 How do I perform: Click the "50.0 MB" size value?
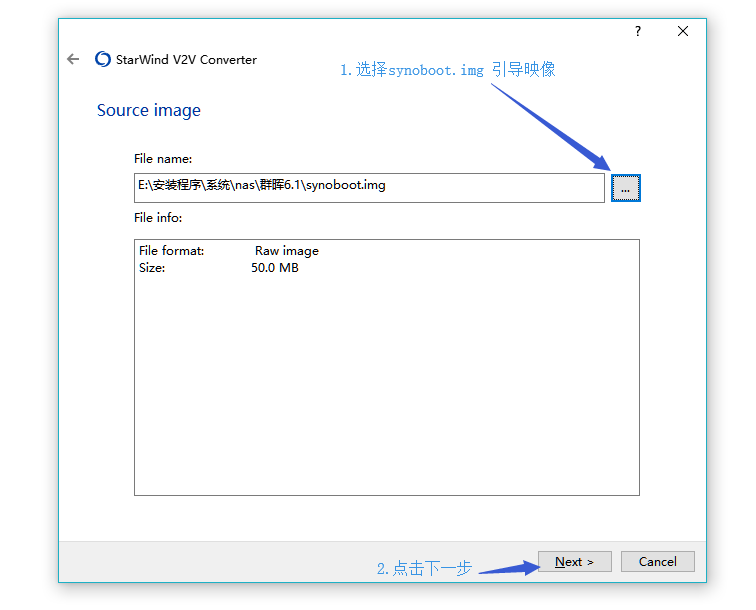(275, 268)
